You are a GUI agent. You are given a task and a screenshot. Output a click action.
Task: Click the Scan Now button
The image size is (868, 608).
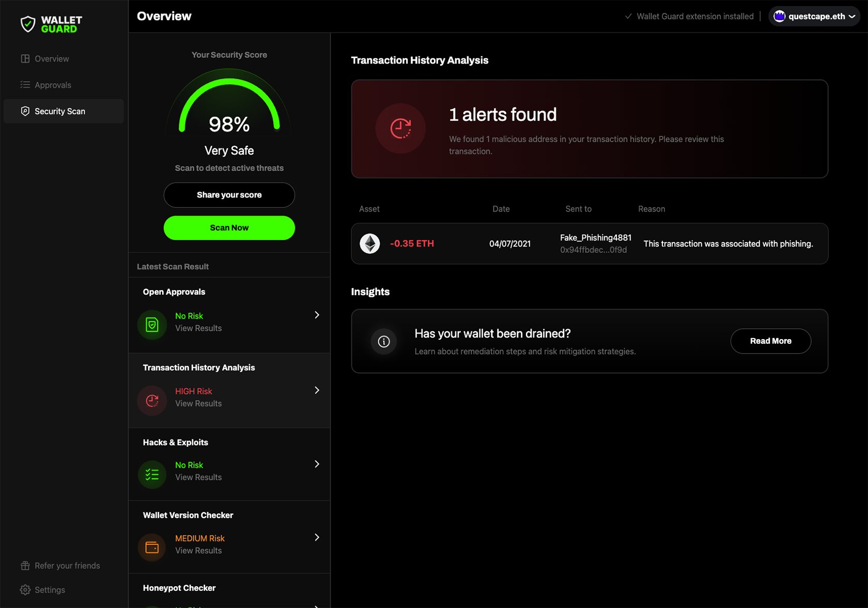[229, 227]
